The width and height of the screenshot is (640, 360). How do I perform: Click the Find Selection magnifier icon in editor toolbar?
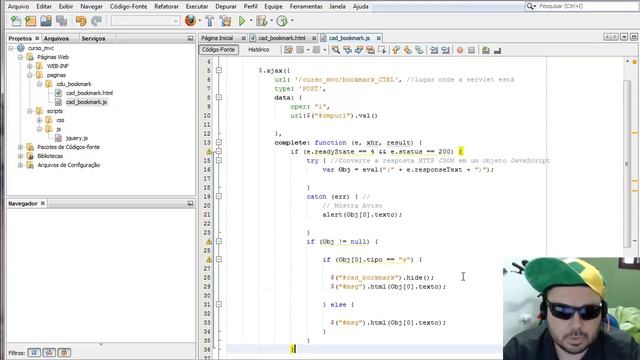(x=336, y=50)
